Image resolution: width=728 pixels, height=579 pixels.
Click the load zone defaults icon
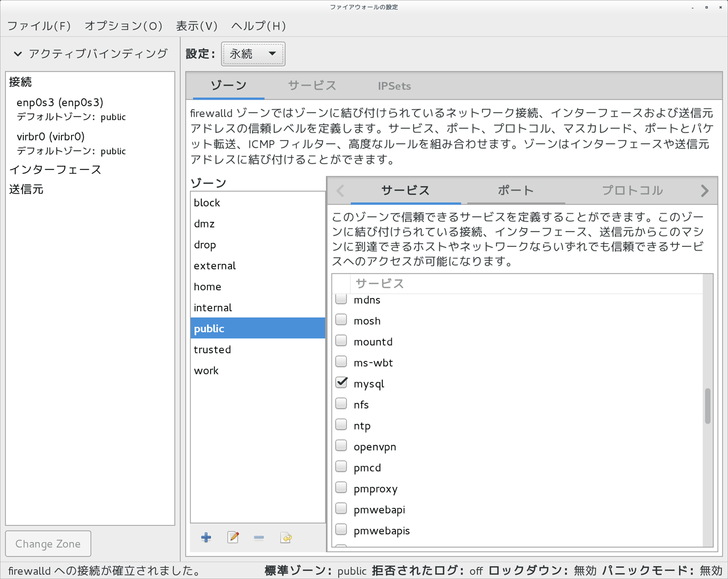pos(286,537)
